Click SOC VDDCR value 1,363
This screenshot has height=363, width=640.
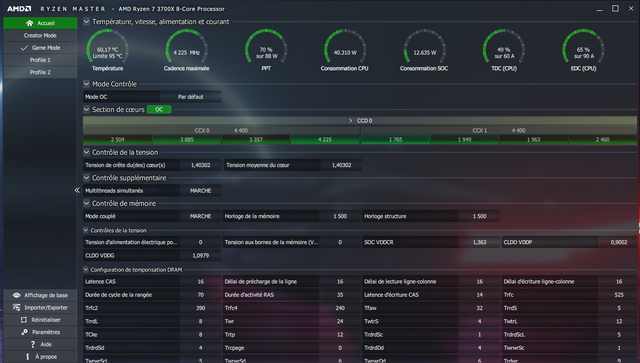pos(480,242)
